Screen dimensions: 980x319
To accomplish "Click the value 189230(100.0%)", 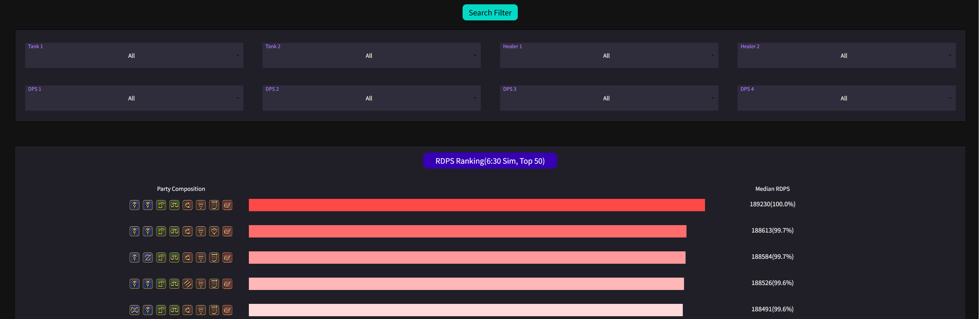I will point(772,204).
